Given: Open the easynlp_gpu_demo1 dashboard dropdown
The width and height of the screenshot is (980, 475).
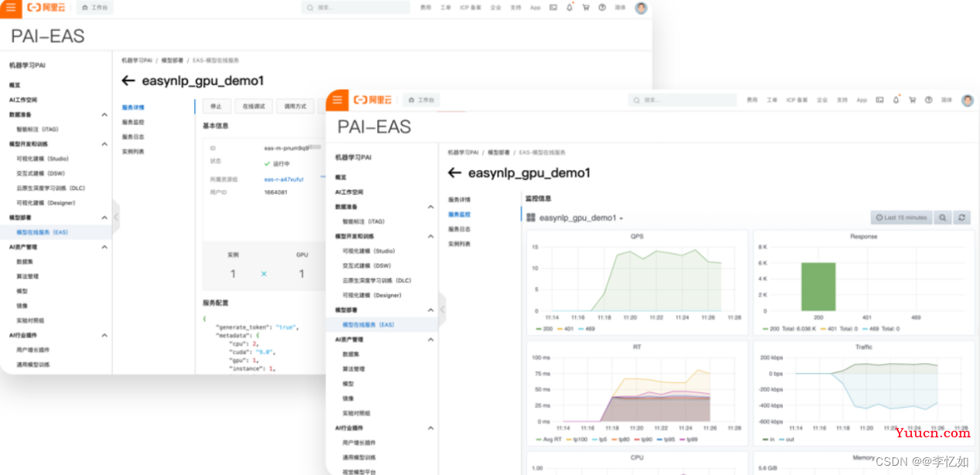Looking at the screenshot, I should tap(580, 218).
